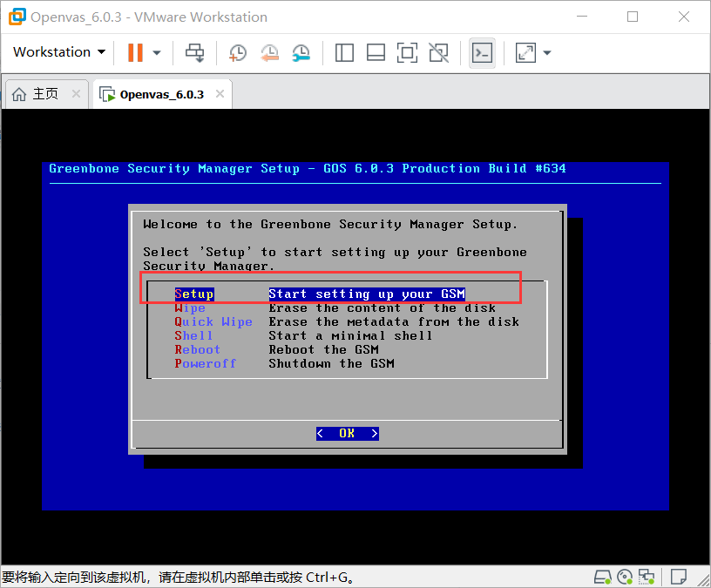Close the 主页 tab
The image size is (711, 588).
76,94
